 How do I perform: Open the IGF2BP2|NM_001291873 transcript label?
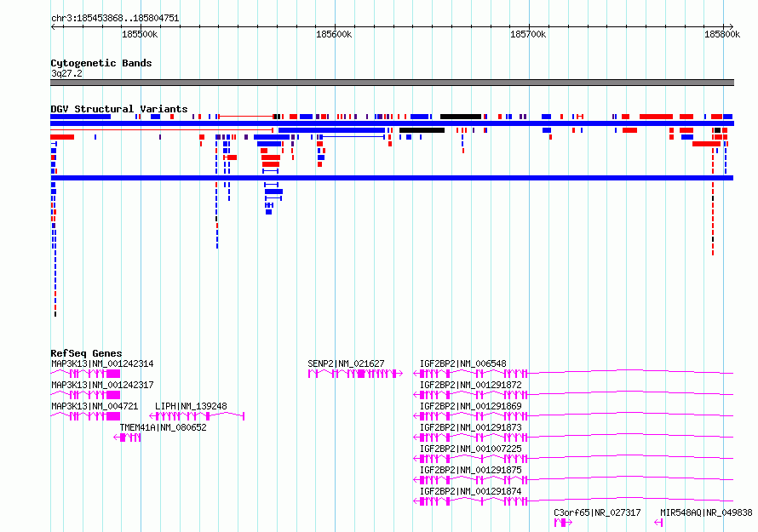tap(471, 427)
